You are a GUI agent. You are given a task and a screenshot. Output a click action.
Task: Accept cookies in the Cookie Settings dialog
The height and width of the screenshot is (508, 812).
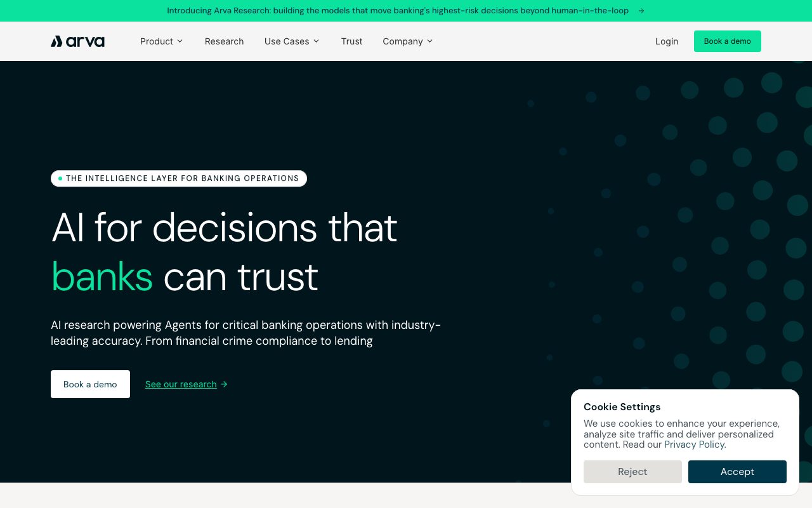click(x=737, y=472)
